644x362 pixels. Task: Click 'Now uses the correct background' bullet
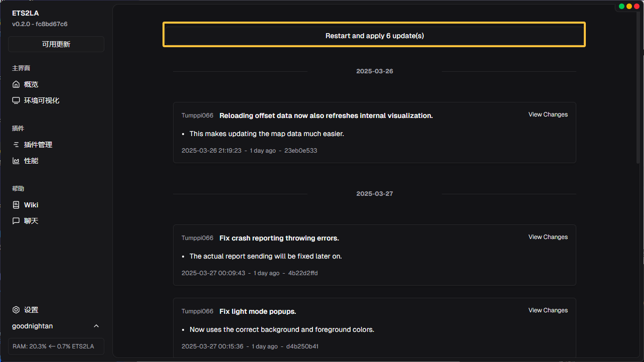coord(282,330)
